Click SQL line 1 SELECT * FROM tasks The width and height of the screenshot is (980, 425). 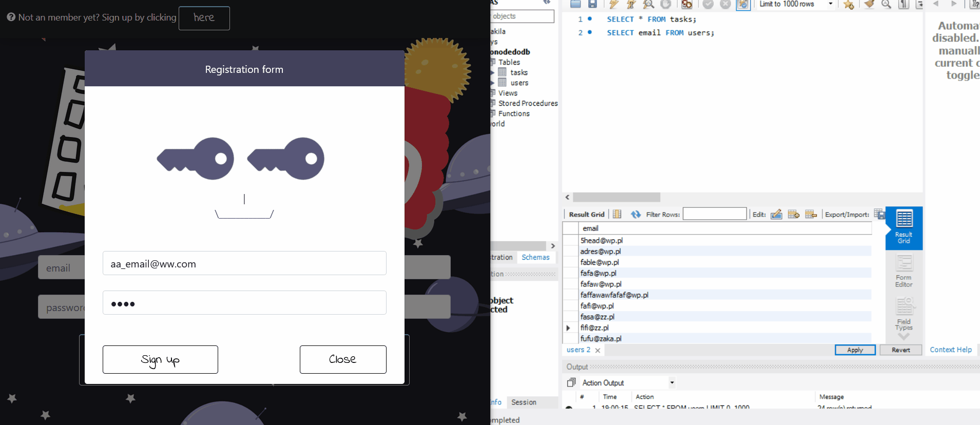coord(651,19)
